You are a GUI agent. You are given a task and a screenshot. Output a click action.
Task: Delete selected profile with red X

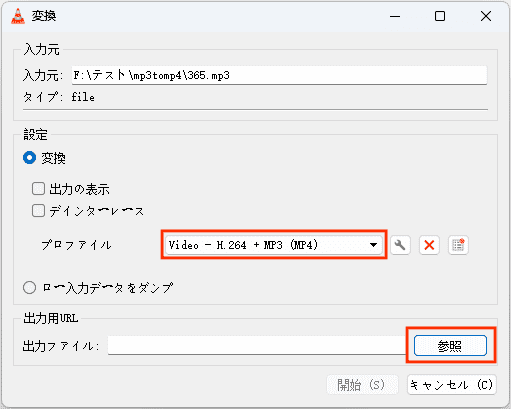tap(429, 245)
